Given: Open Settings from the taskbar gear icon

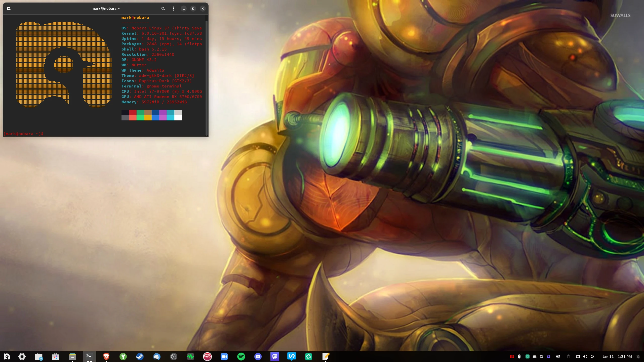Looking at the screenshot, I should pyautogui.click(x=22, y=356).
